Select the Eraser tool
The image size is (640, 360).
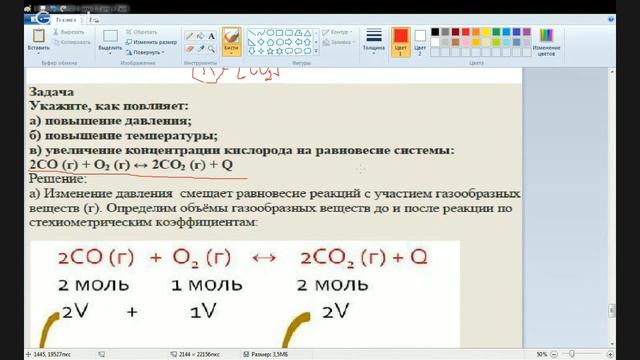coord(189,49)
